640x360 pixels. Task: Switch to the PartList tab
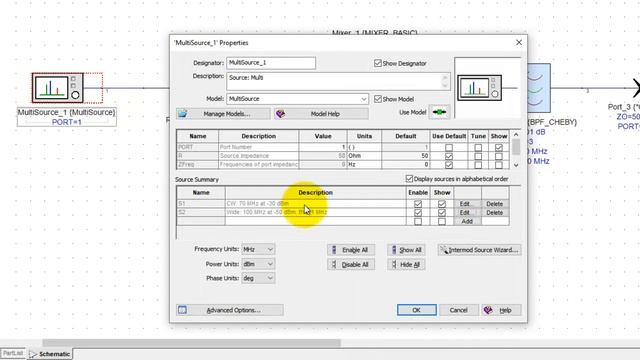pos(13,353)
